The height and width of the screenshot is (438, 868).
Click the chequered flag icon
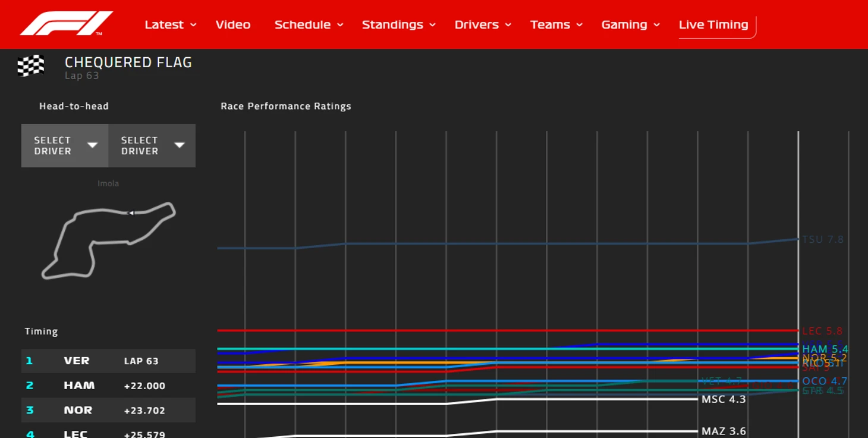[31, 65]
